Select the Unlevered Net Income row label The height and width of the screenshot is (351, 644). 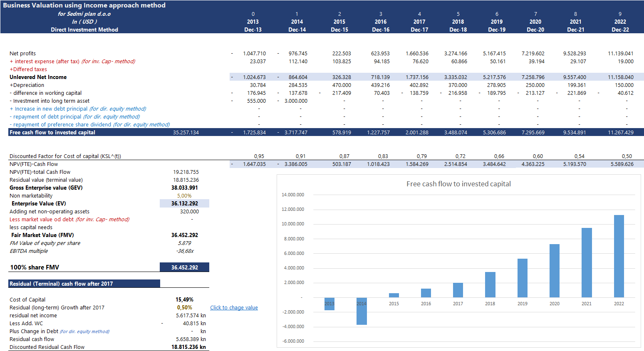pos(38,77)
